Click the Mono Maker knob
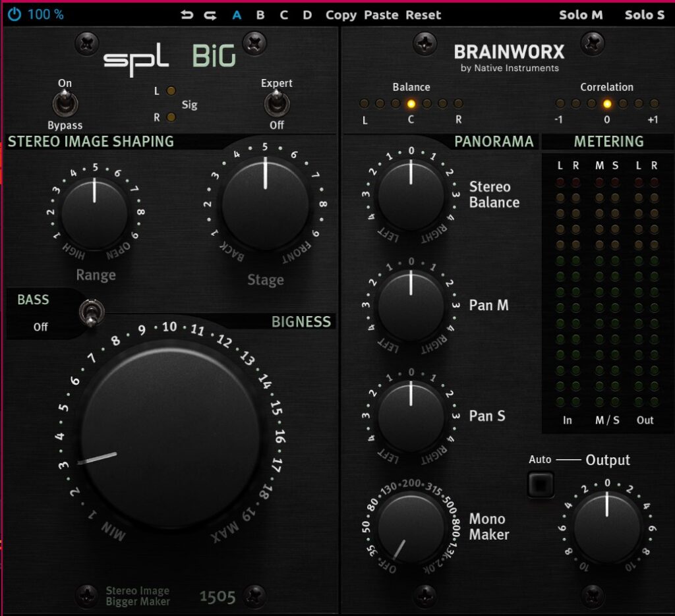This screenshot has height=616, width=675. point(411,528)
